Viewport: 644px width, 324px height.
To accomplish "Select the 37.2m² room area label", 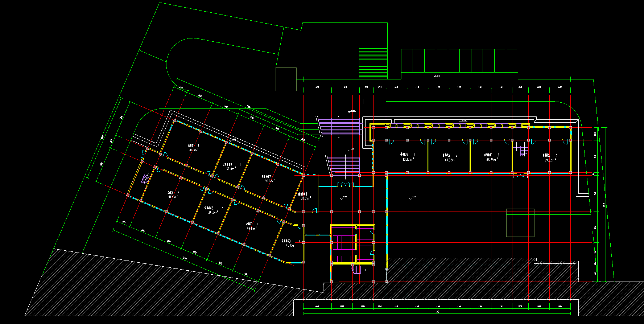I will [306, 198].
